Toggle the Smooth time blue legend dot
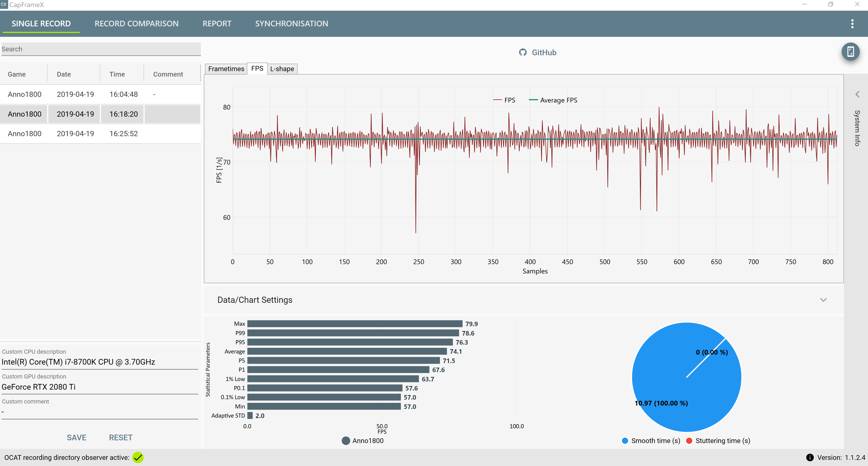This screenshot has width=868, height=466. (x=625, y=440)
